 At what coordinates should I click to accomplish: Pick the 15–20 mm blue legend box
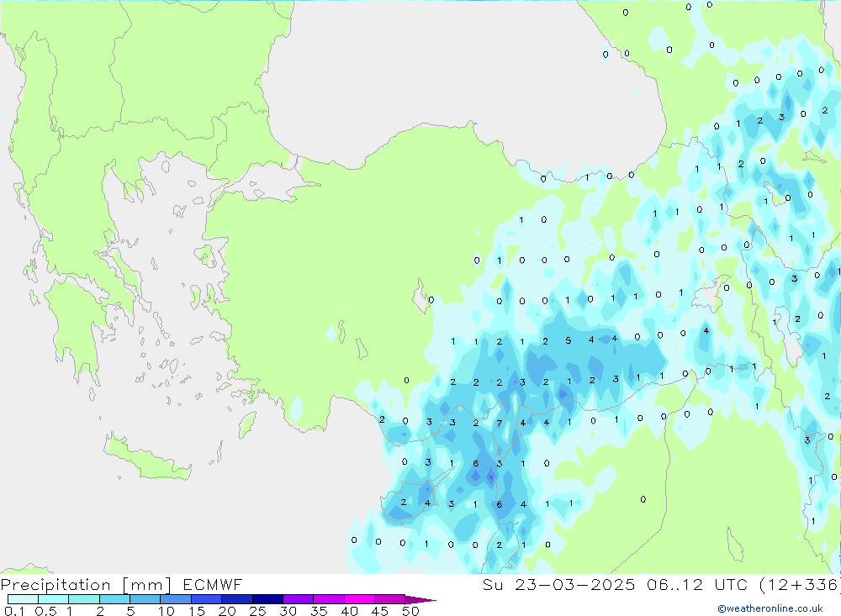(x=206, y=599)
